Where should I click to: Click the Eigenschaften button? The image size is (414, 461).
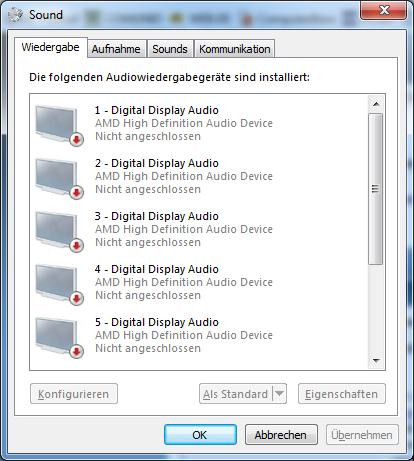pyautogui.click(x=342, y=394)
